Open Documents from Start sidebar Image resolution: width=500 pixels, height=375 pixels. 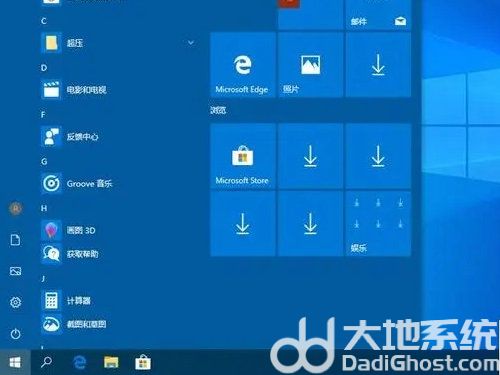pyautogui.click(x=15, y=240)
